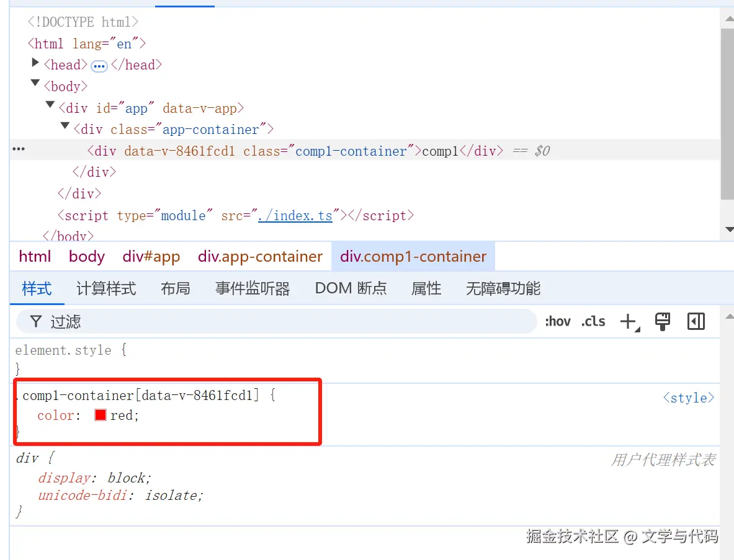Click the unicode-bidi: isolate declaration
This screenshot has height=560, width=734.
121,496
